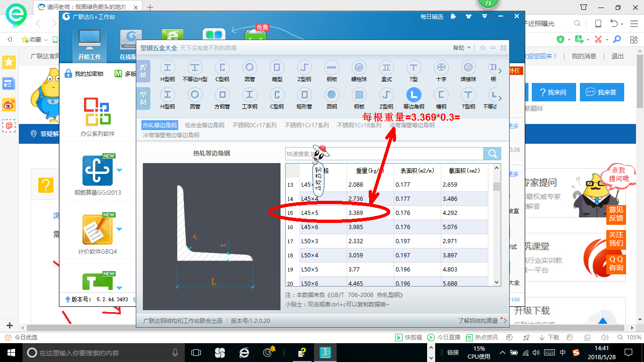Choose the 槽钢 channel steel icon
This screenshot has height=362, width=644.
[x=441, y=94]
